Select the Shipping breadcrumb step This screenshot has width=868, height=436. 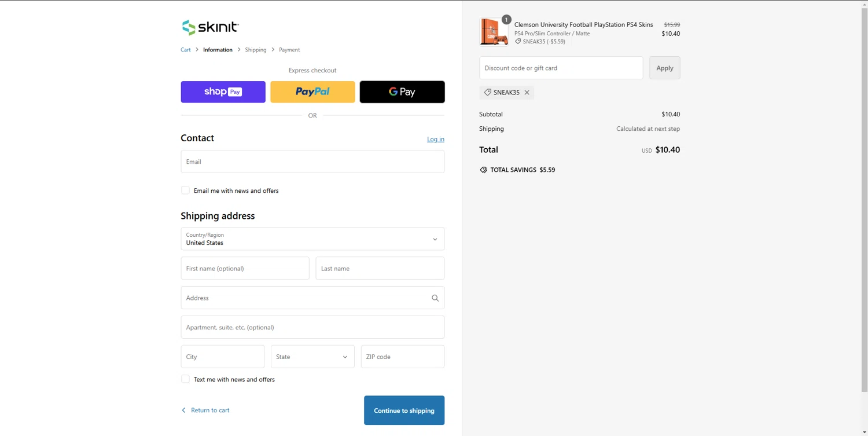(256, 50)
